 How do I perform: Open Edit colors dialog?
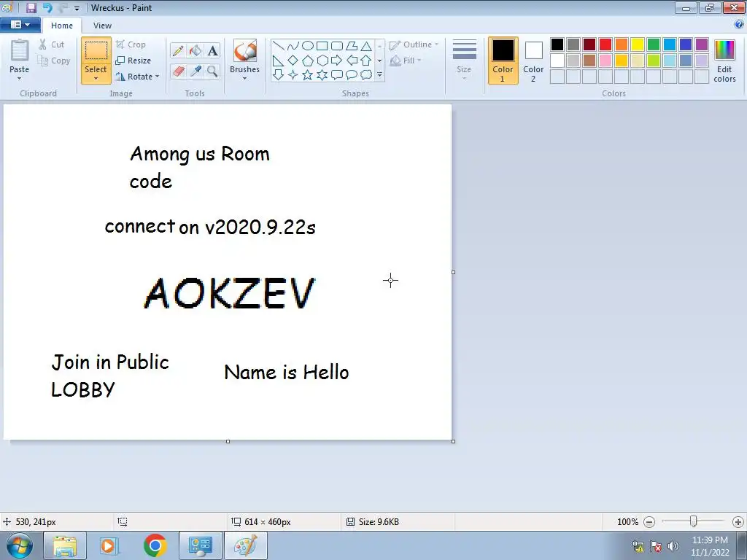[724, 61]
